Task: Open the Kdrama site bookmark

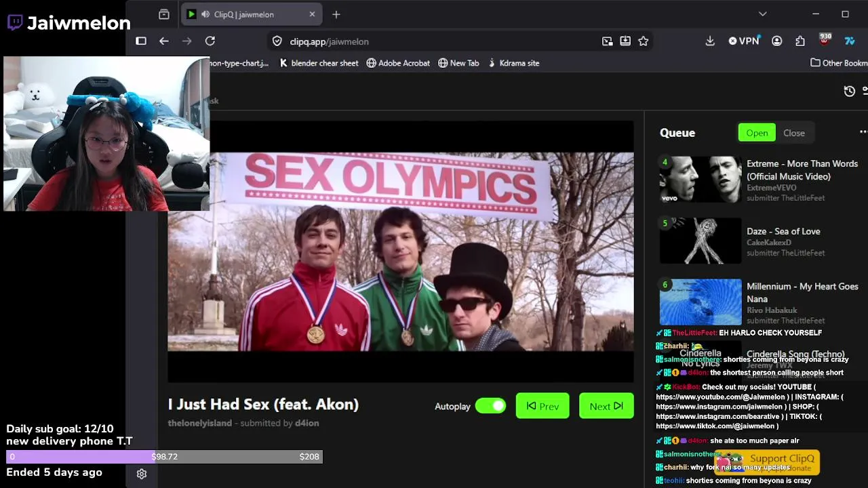Action: (x=513, y=63)
